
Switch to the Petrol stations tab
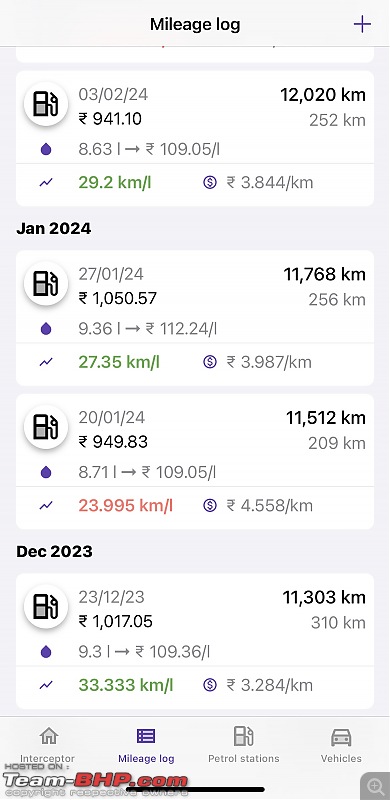pyautogui.click(x=243, y=745)
